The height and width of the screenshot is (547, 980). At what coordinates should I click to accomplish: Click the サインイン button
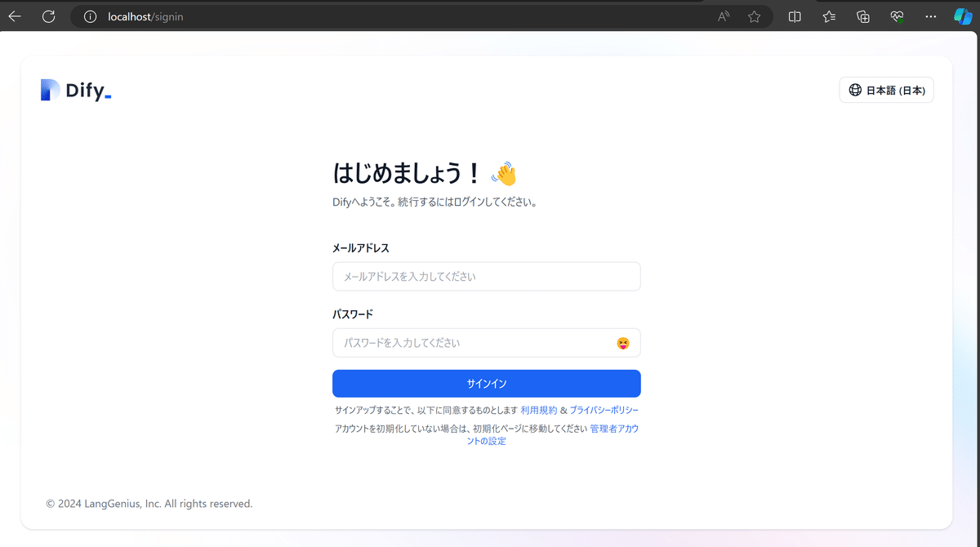click(486, 383)
